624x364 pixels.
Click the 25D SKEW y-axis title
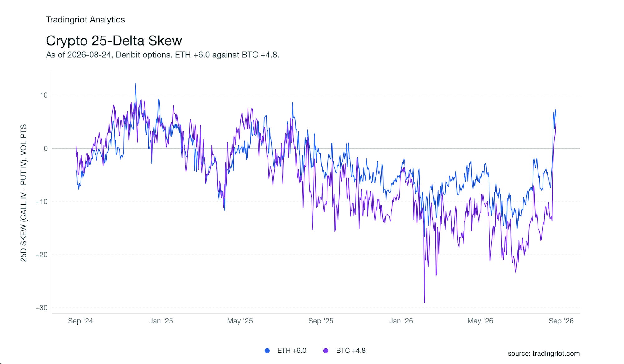click(x=24, y=193)
